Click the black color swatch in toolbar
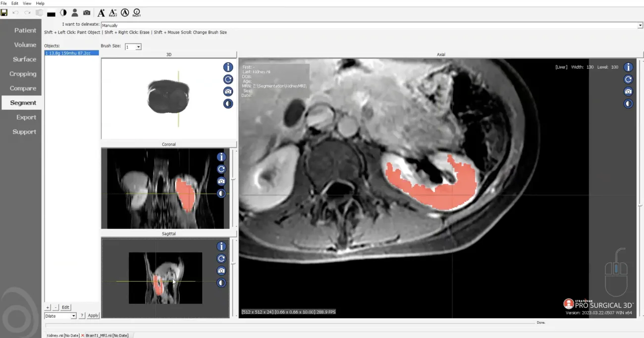644x338 pixels. click(51, 13)
